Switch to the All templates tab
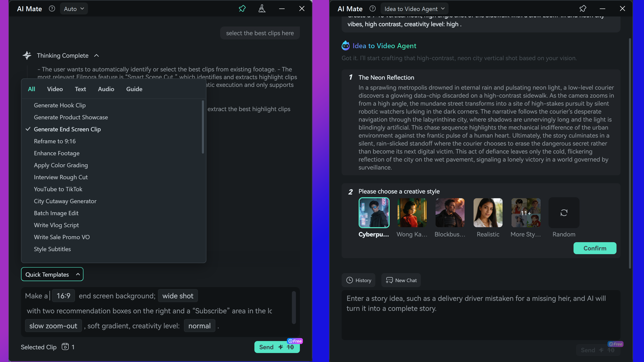Screen dimensions: 644x362 click(x=31, y=89)
